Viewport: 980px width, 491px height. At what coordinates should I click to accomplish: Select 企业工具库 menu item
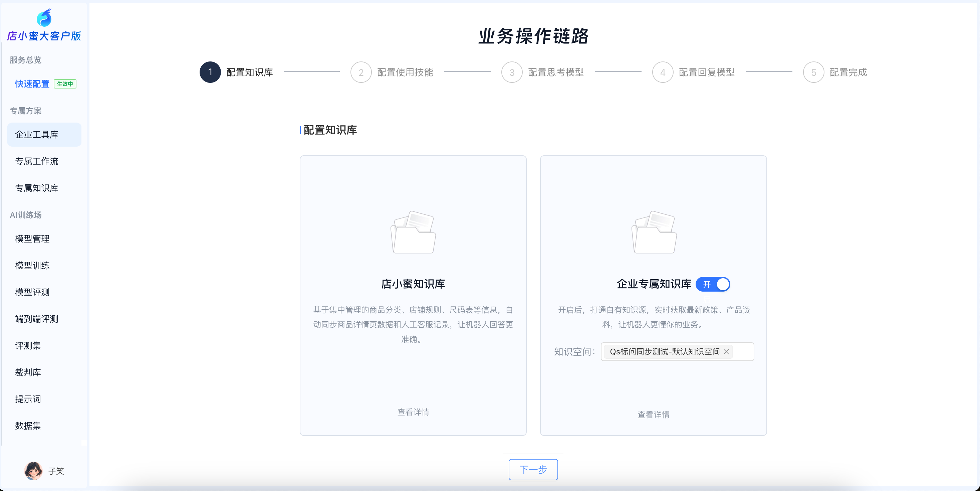pyautogui.click(x=36, y=134)
